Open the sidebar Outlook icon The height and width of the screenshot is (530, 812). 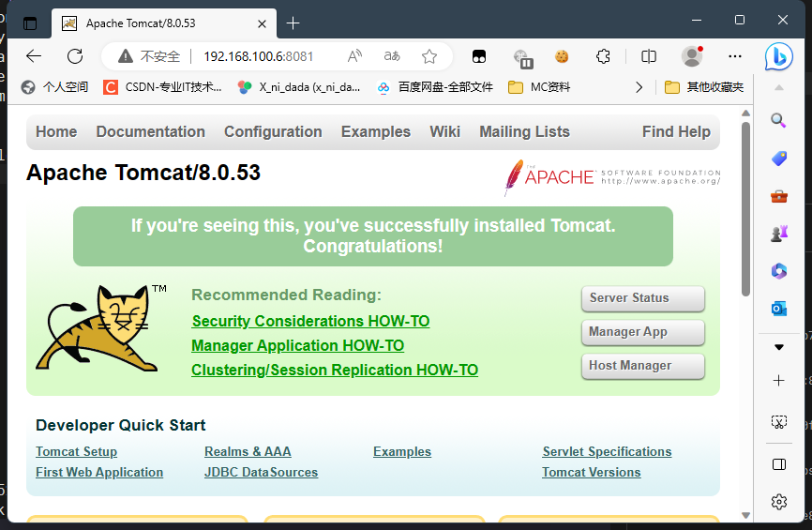click(779, 309)
